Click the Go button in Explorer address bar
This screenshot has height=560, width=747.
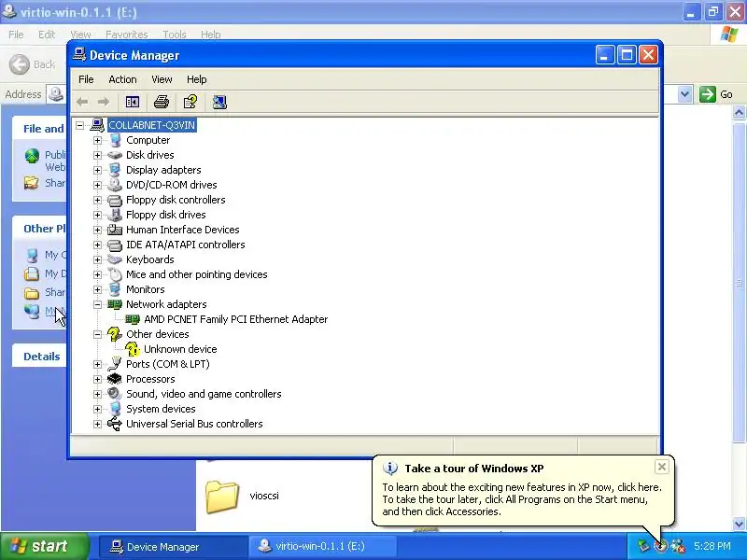(716, 94)
